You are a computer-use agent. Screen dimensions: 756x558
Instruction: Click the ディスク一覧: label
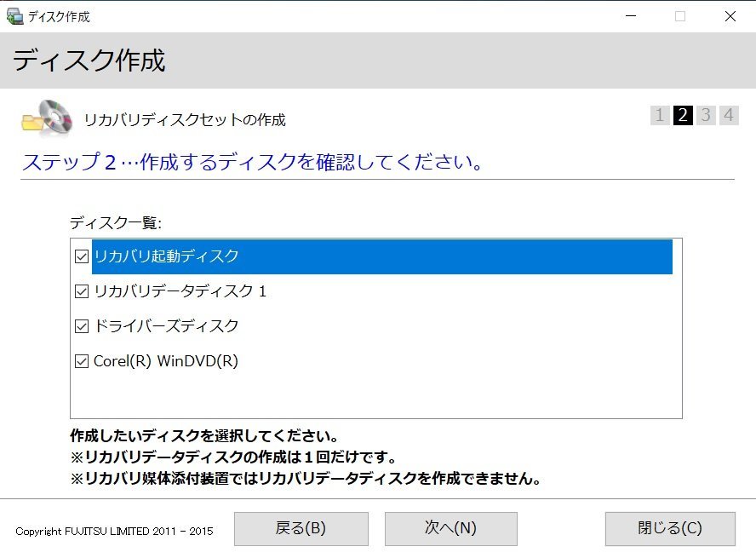[116, 223]
